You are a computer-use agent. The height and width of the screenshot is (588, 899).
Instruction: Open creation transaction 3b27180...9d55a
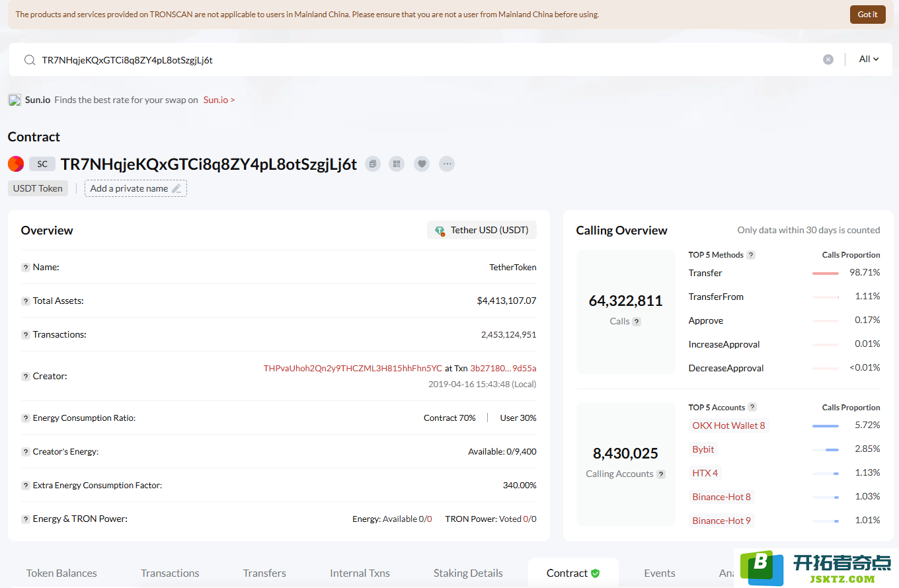click(503, 368)
